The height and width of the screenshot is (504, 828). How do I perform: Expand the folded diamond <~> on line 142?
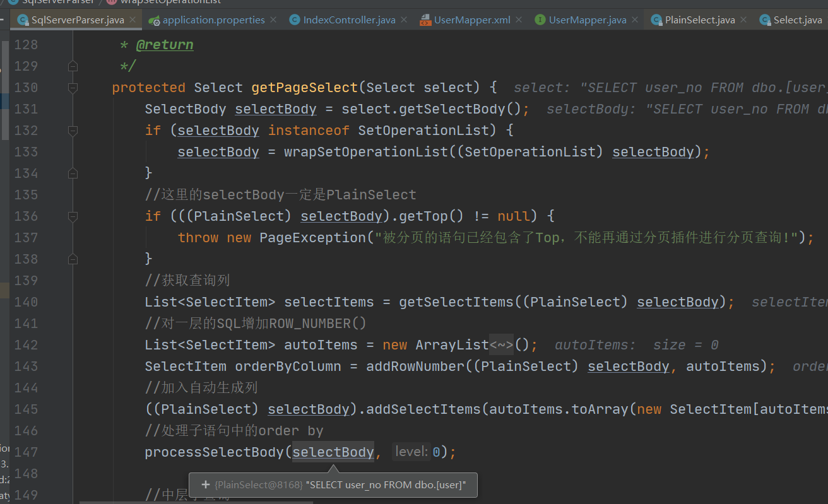point(501,345)
